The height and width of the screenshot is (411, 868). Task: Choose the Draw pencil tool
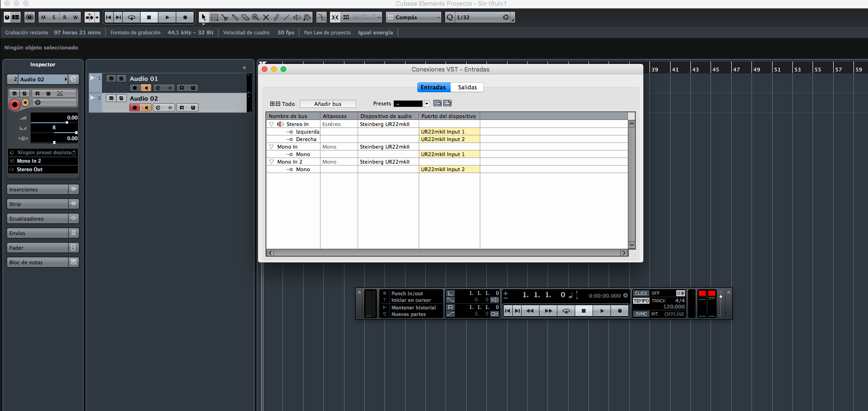pos(276,17)
